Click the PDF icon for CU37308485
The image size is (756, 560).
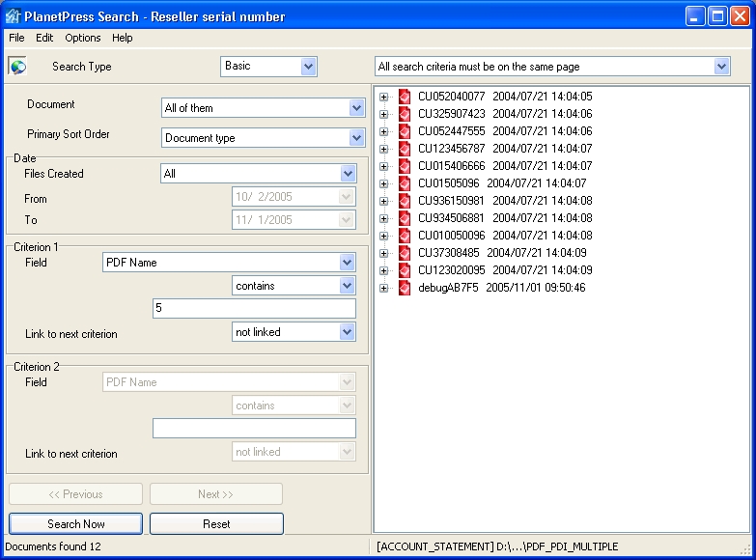404,253
